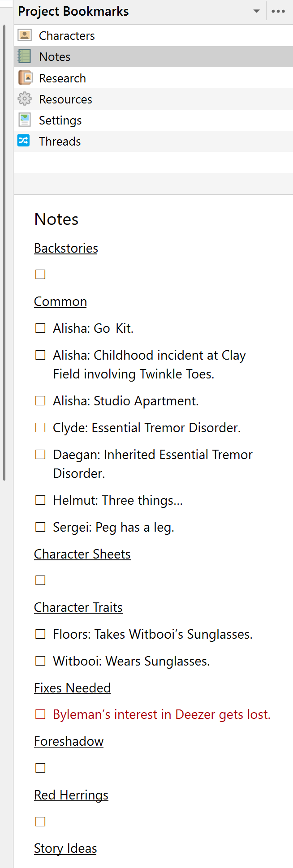Click the Character Sheets heading link
This screenshot has height=868, width=293.
[82, 554]
